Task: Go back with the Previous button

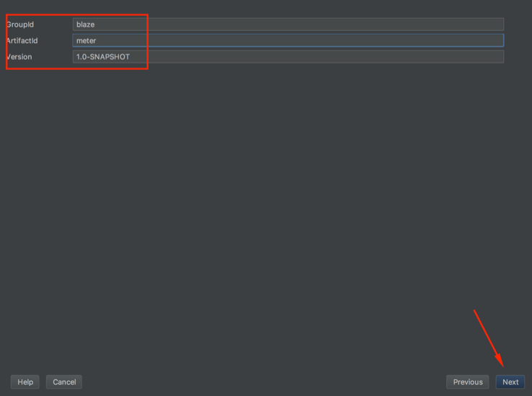Action: (x=467, y=382)
